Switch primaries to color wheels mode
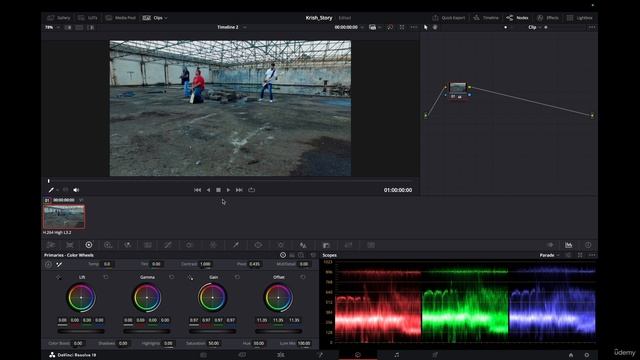This screenshot has height=360, width=640. 283,255
